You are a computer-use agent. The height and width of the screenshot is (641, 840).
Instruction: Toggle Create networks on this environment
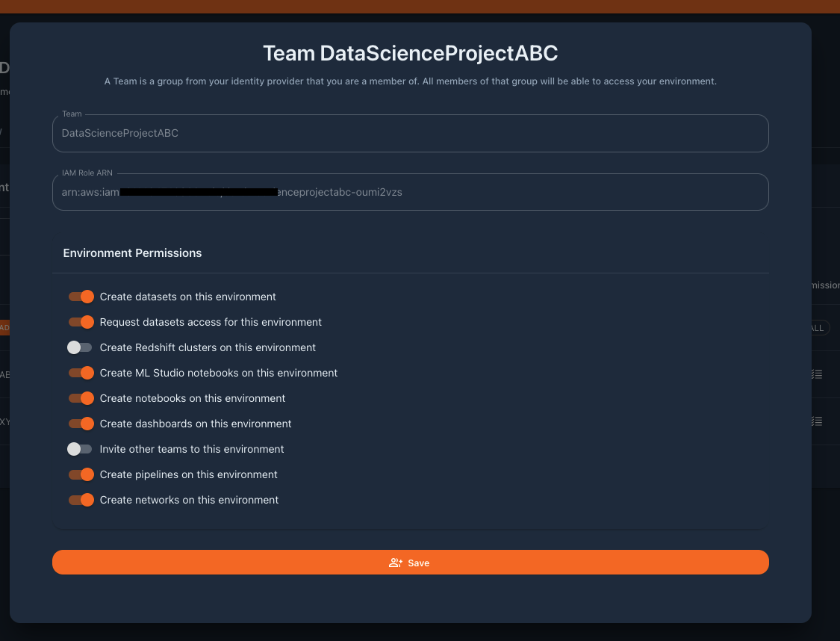(x=81, y=500)
